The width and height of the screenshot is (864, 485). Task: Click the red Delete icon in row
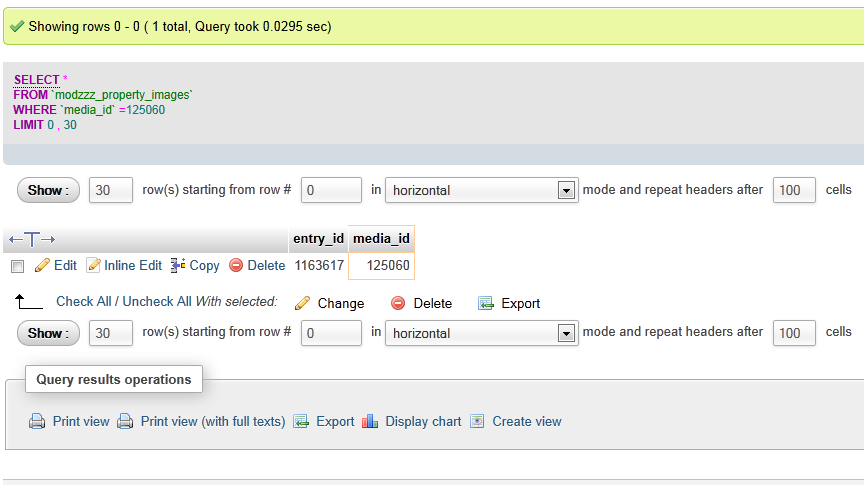236,266
